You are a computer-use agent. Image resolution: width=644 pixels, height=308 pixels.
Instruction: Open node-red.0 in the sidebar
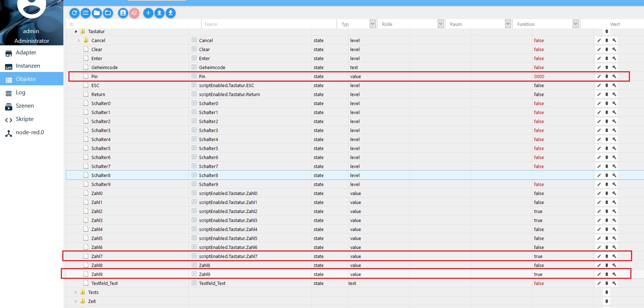32,132
